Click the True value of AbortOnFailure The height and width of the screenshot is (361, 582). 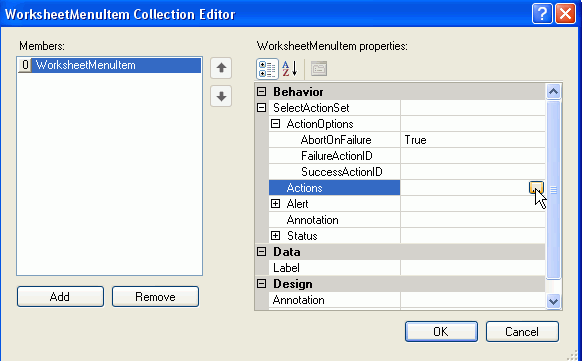pos(416,140)
